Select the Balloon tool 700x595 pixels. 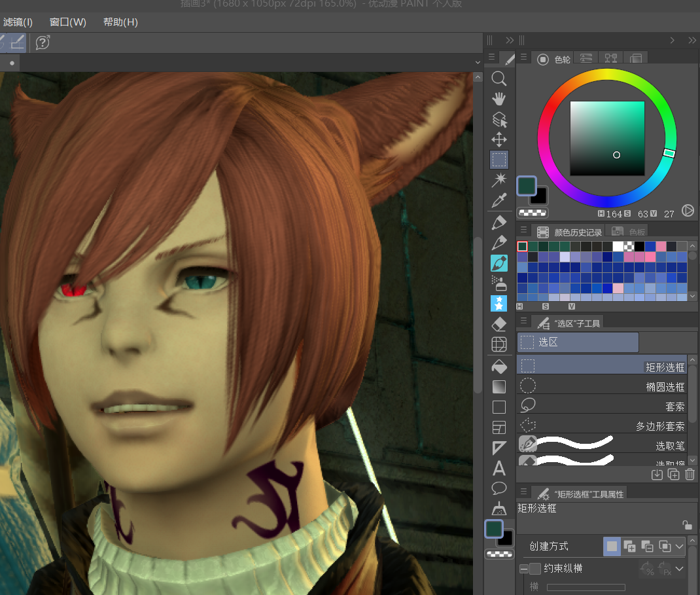499,488
